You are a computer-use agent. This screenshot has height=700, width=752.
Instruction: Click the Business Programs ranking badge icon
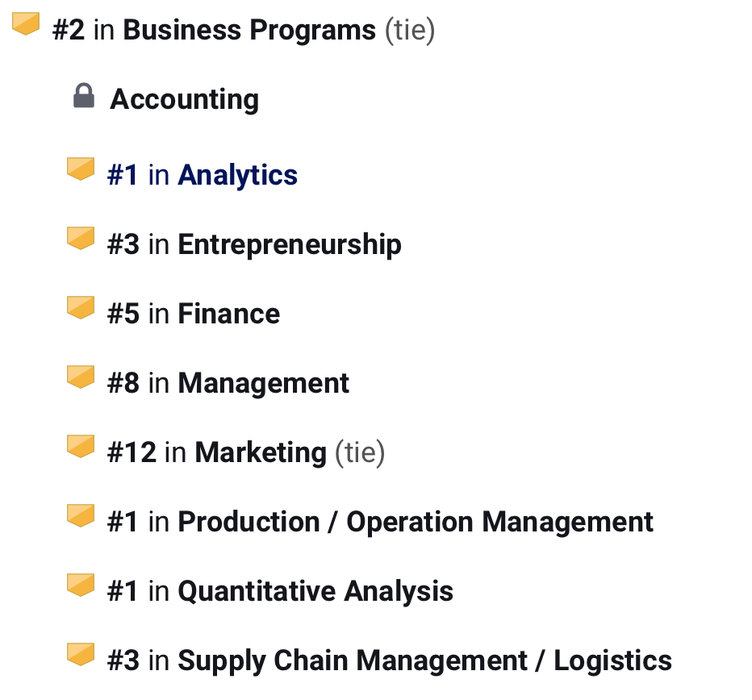[26, 23]
